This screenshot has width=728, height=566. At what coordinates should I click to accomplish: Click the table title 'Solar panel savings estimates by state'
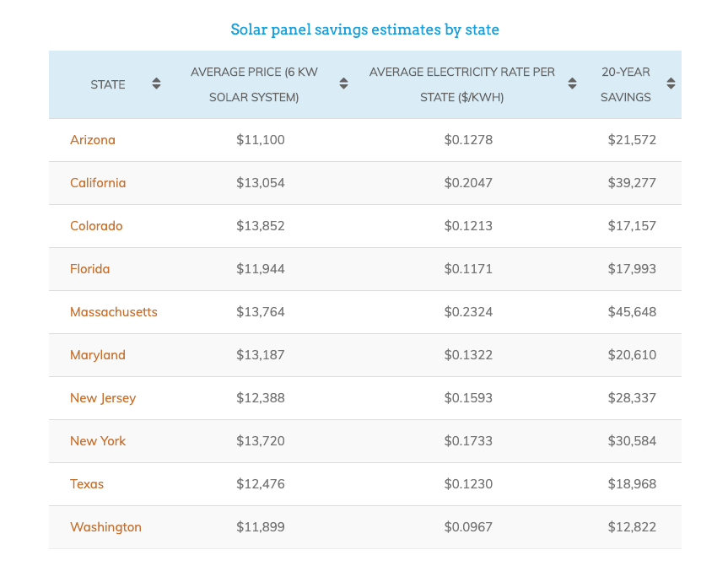[365, 30]
